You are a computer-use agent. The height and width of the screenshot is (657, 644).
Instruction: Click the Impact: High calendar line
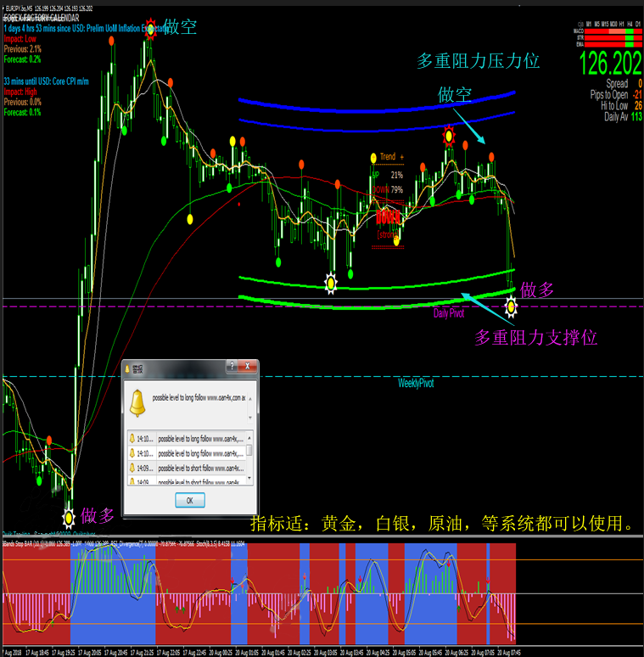20,92
